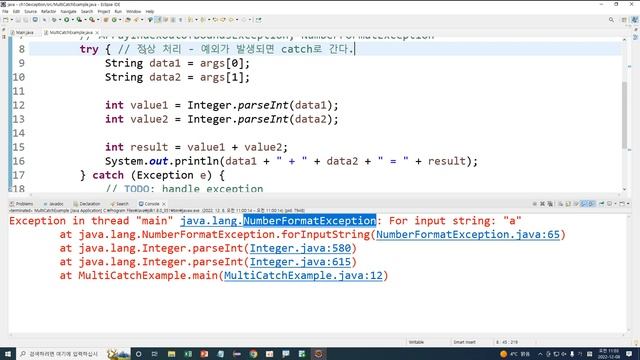Expand the External Tools dropdown arrow

(98, 20)
